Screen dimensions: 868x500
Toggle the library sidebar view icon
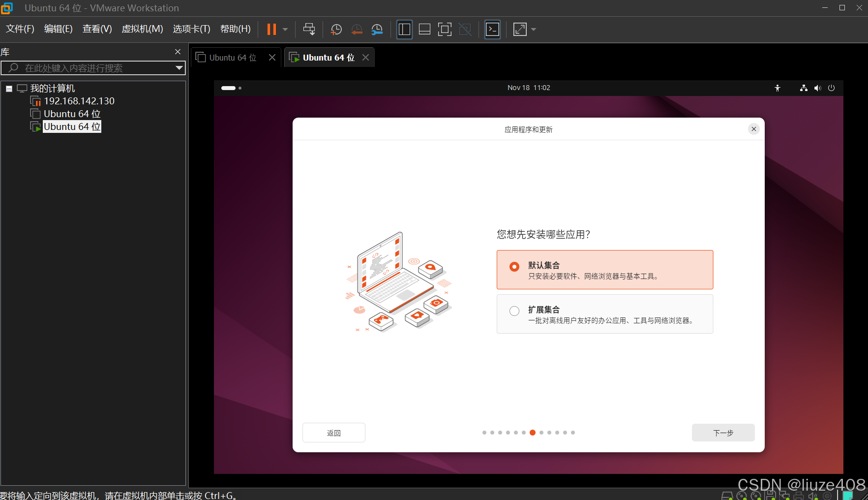[x=404, y=30]
